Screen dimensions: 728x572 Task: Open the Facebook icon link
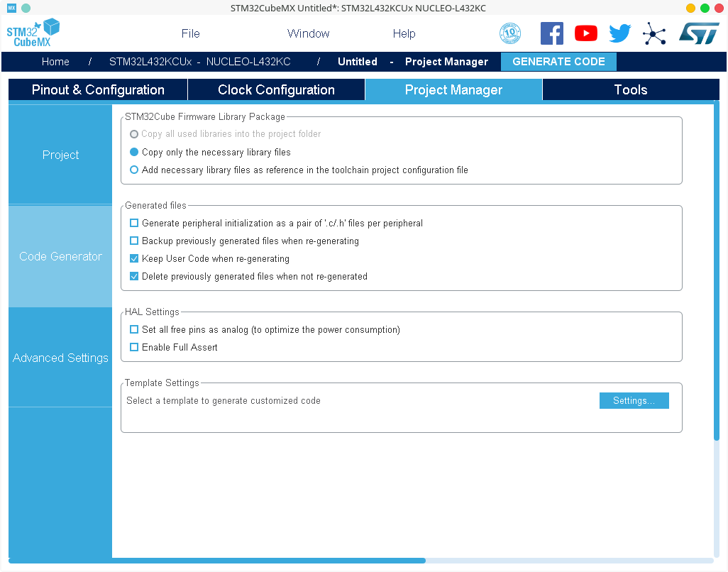click(551, 33)
